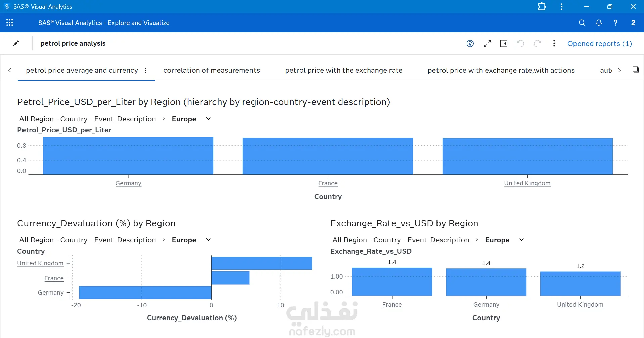
Task: Show next page tabs with right arrow
Action: point(619,70)
